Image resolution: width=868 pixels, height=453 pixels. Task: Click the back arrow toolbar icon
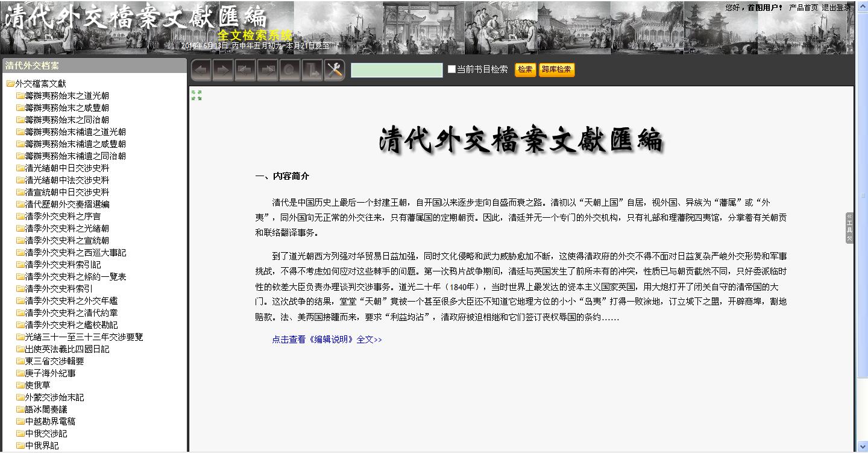(201, 71)
